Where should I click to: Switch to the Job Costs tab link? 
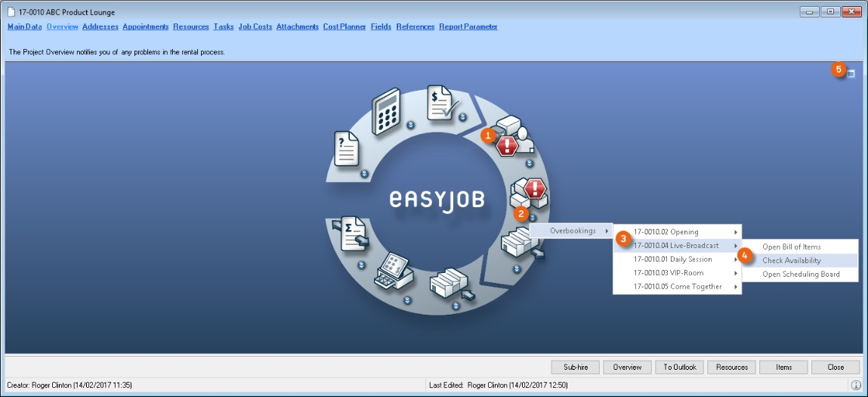click(255, 26)
